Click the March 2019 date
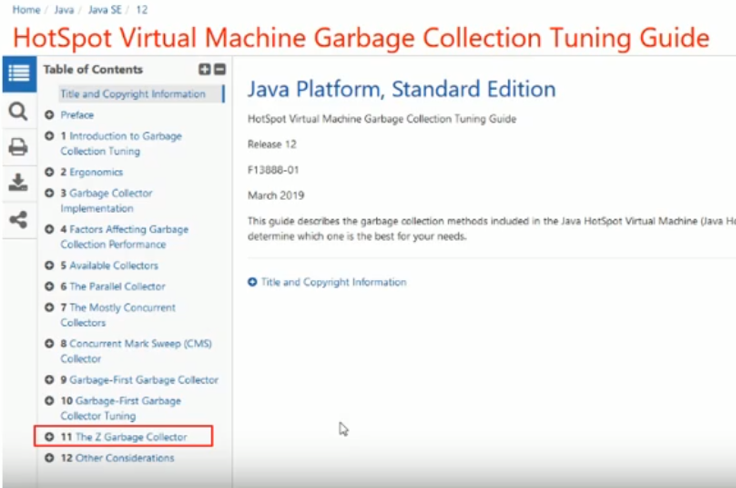Viewport: 736px width, 488px height. pyautogui.click(x=276, y=195)
